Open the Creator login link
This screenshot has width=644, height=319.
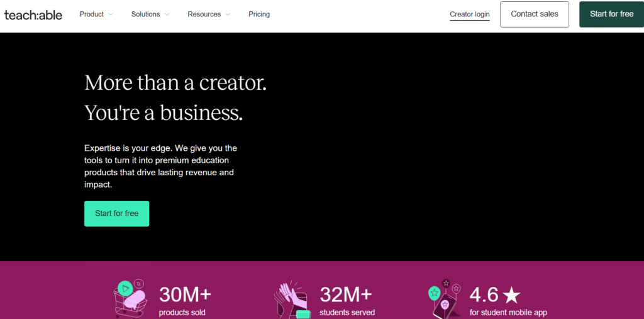470,14
